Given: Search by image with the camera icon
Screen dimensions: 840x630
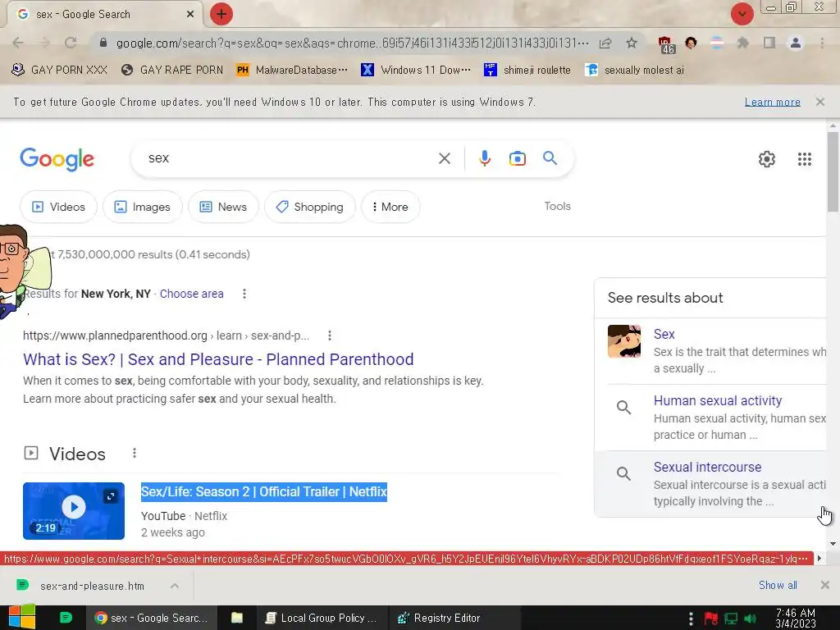Looking at the screenshot, I should click(518, 158).
